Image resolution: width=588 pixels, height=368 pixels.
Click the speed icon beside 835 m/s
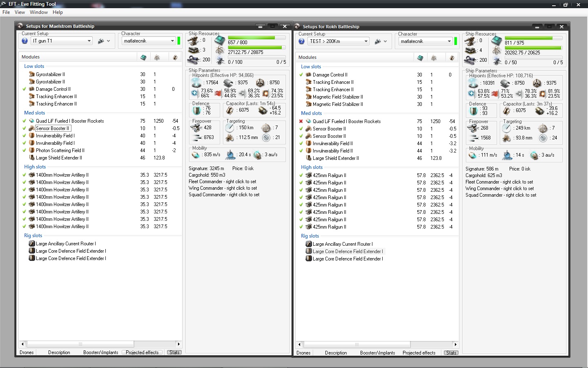(x=196, y=155)
